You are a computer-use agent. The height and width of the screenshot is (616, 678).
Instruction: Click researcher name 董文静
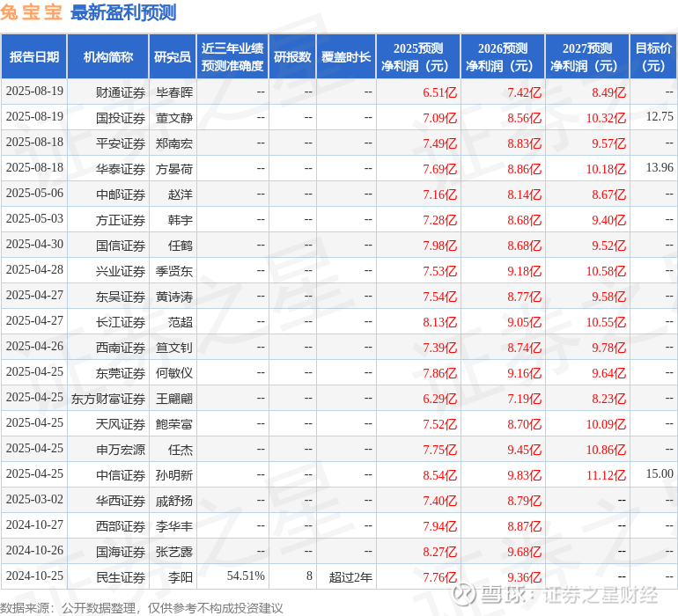tap(174, 118)
